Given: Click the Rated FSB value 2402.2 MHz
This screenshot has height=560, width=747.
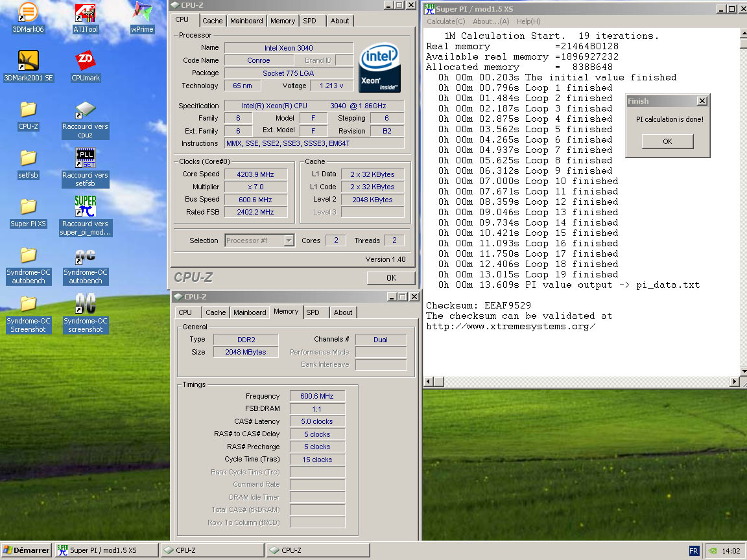Looking at the screenshot, I should point(255,212).
